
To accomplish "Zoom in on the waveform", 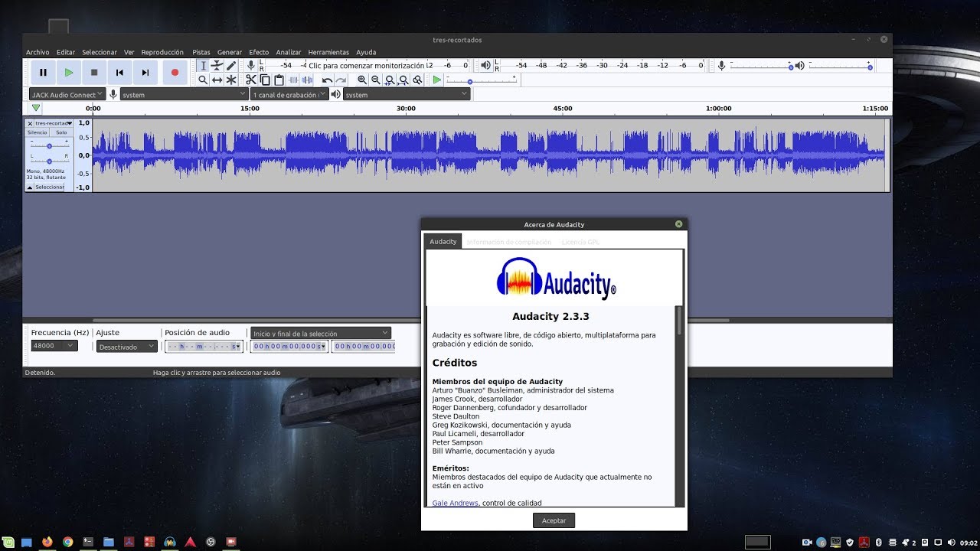I will click(362, 80).
